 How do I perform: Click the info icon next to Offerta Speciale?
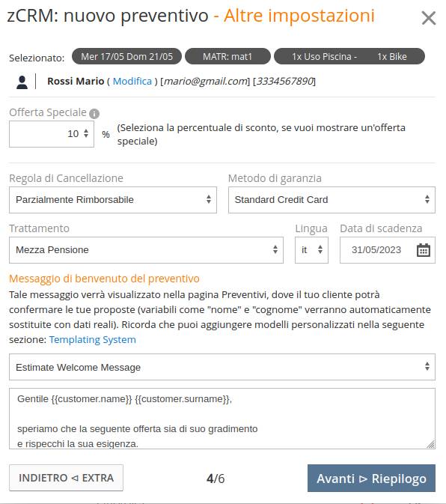coord(94,114)
